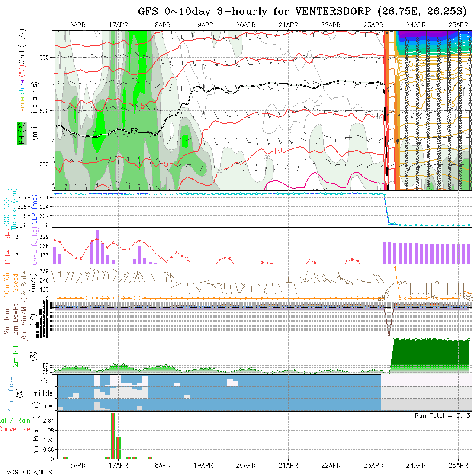Viewport: 476px width, 476px height.
Task: Click the 1.32 precipitation axis value
Action: click(48, 440)
